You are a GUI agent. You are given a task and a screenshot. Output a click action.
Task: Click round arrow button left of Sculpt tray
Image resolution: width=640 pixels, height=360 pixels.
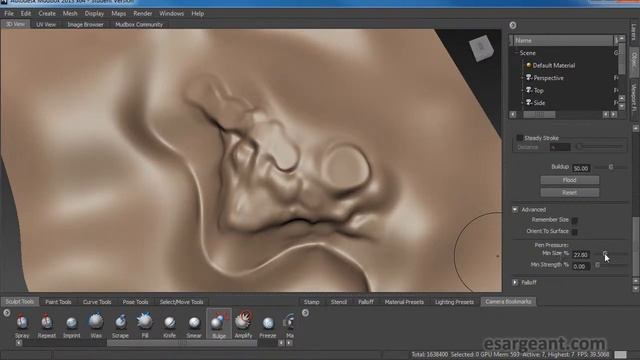click(7, 313)
